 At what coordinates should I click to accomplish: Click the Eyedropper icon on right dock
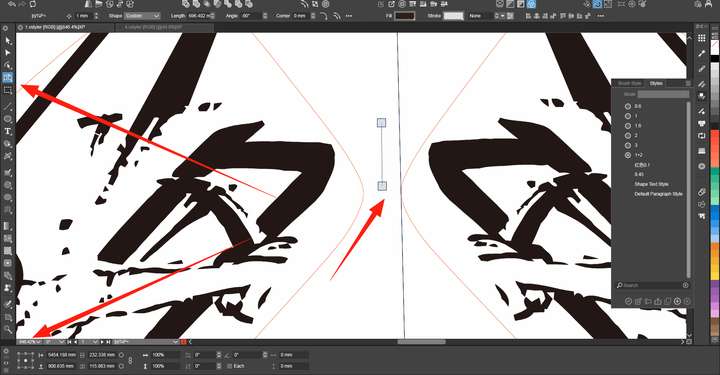coord(702,53)
